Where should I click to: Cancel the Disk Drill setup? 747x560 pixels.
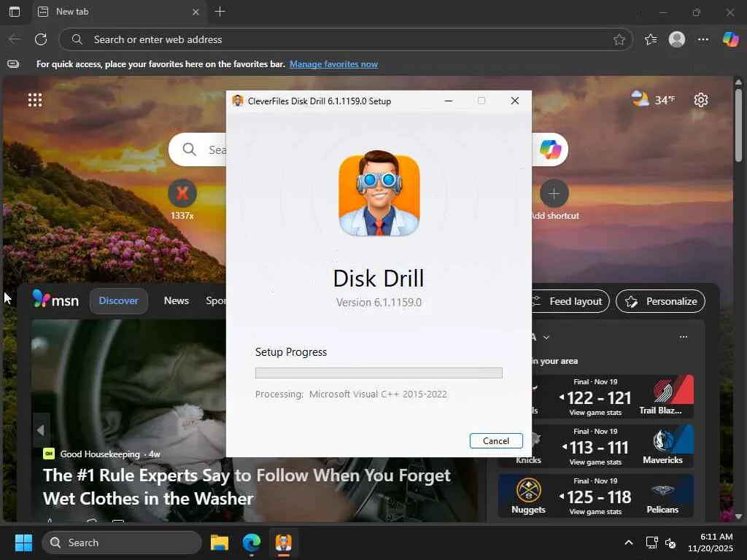[x=496, y=441]
